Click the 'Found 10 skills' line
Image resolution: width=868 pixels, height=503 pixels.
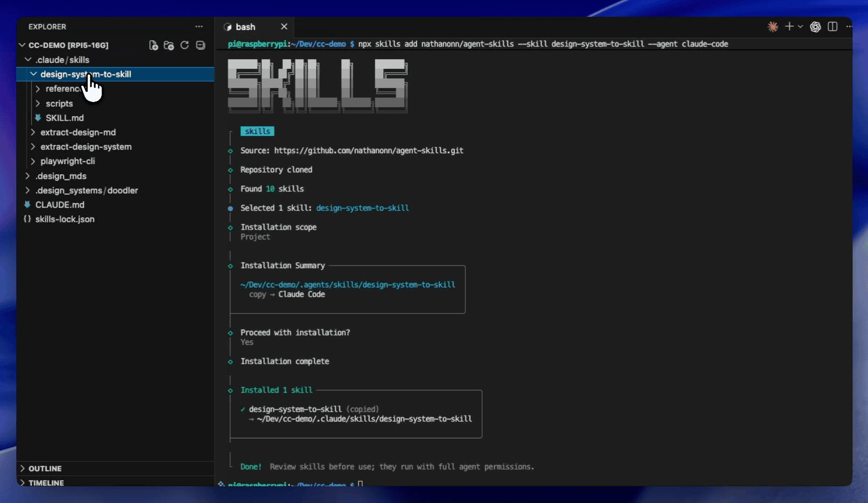(272, 189)
